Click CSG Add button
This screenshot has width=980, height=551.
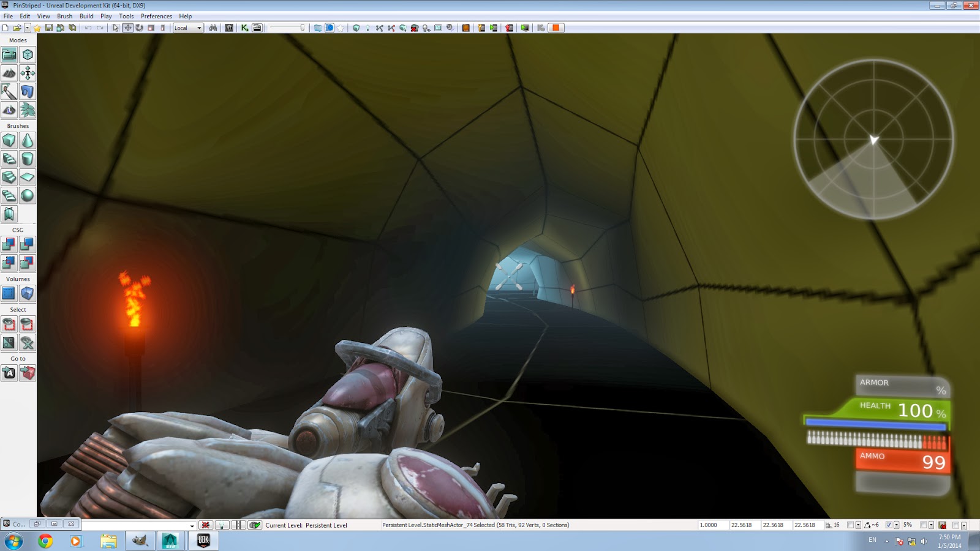tap(9, 244)
